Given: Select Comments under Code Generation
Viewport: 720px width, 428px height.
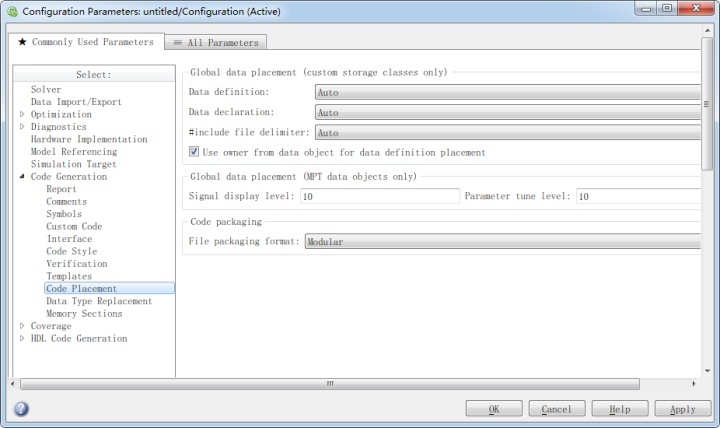Looking at the screenshot, I should (x=67, y=201).
